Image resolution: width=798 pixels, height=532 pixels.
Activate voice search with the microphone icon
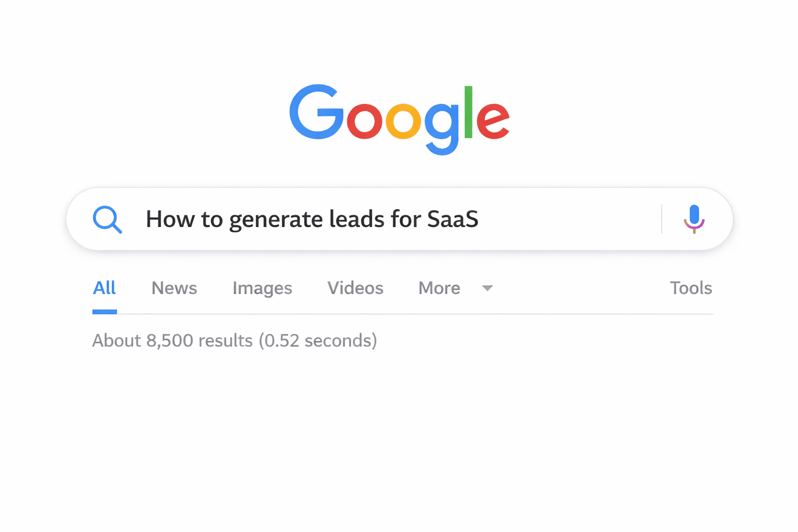pos(694,219)
